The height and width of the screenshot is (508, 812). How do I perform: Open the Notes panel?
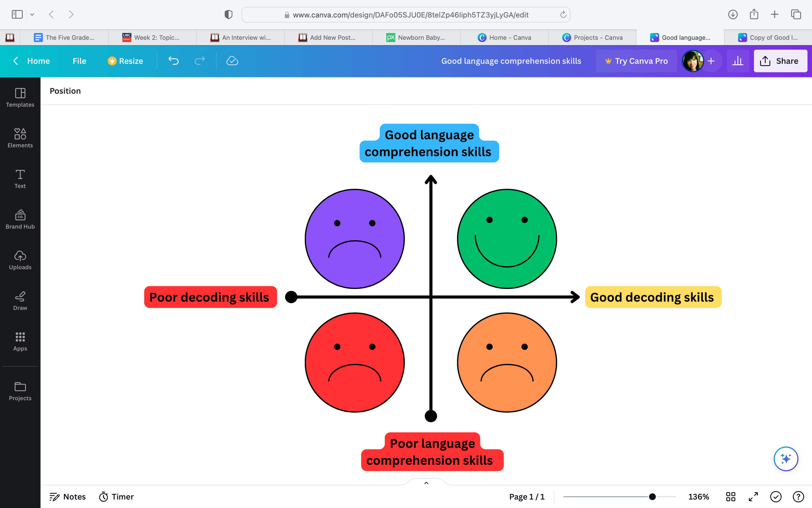point(67,497)
